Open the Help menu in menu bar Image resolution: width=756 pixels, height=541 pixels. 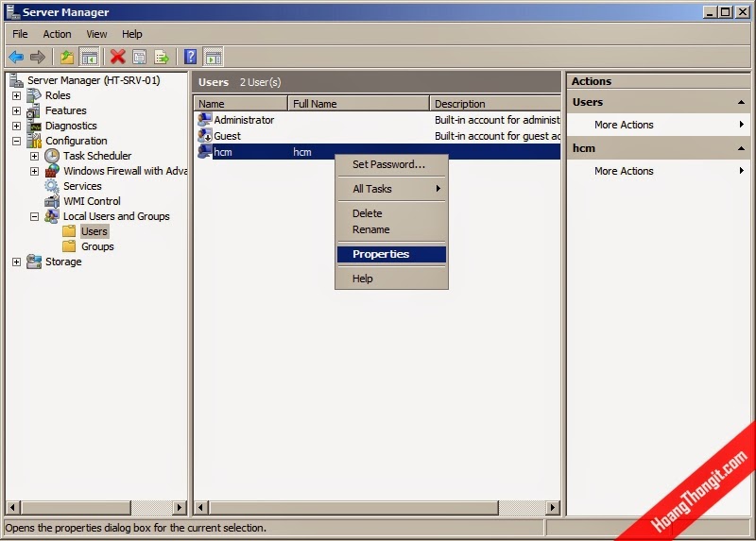[x=131, y=34]
